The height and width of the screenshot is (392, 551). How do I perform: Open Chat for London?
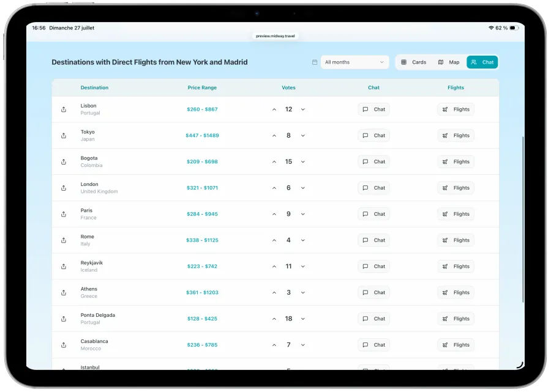[x=373, y=188]
